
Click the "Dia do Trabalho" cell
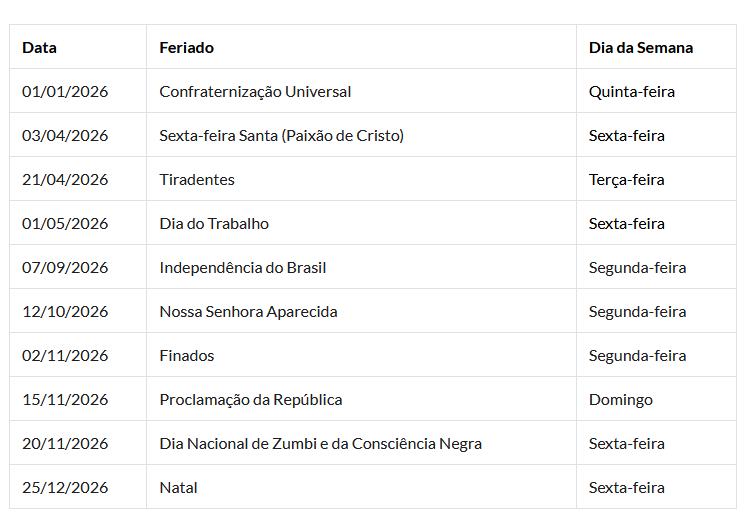214,224
